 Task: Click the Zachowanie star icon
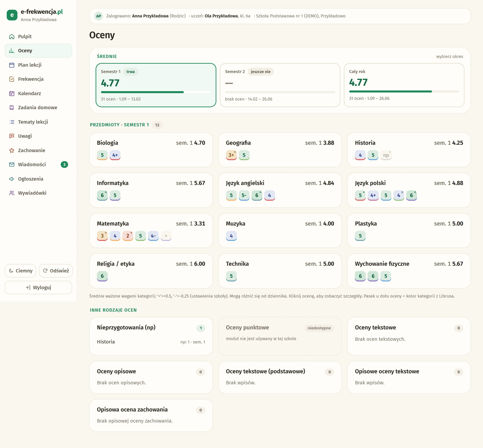pyautogui.click(x=12, y=151)
